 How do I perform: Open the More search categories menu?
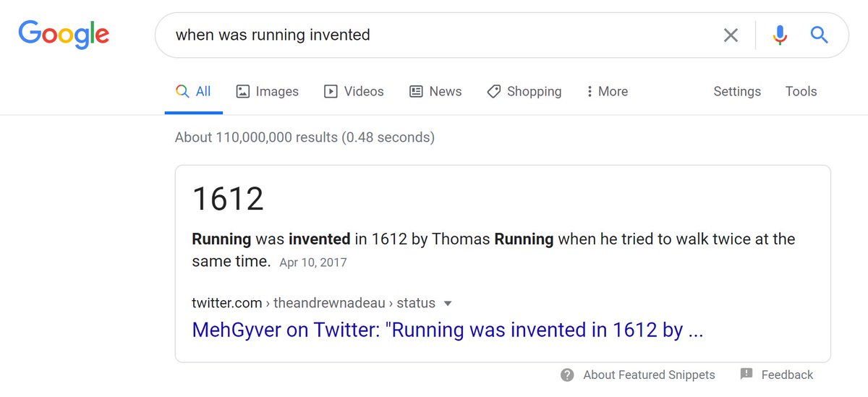pyautogui.click(x=606, y=92)
